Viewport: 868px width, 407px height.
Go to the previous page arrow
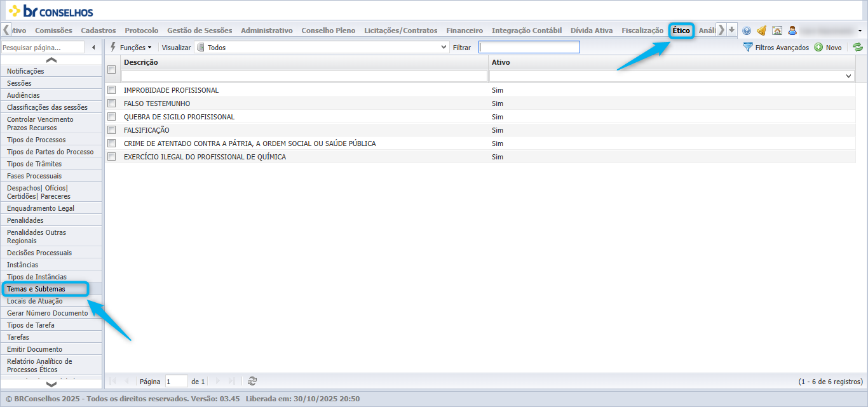coord(126,381)
